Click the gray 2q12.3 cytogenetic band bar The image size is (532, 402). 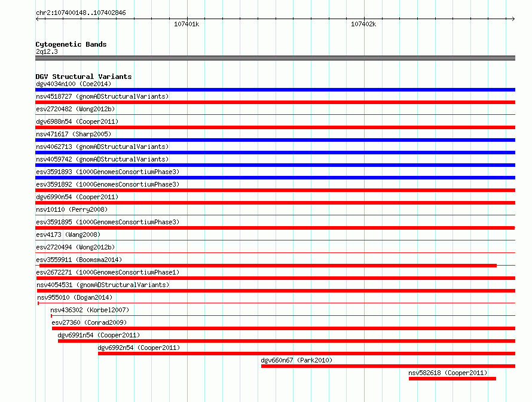[x=275, y=59]
